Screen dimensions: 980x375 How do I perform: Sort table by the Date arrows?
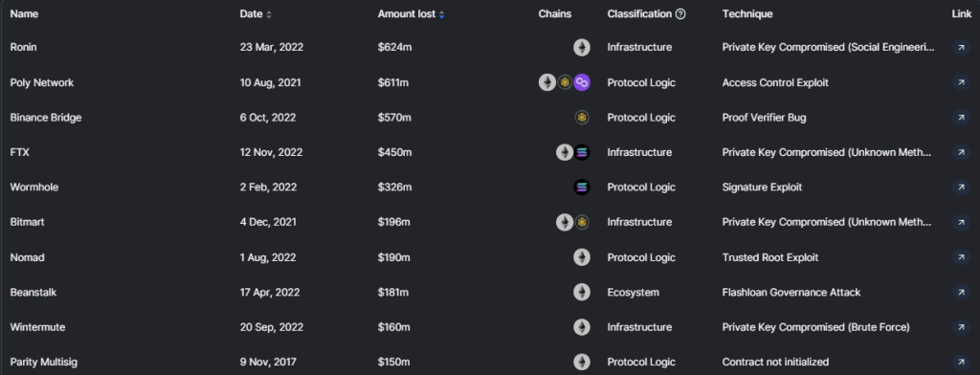pyautogui.click(x=269, y=14)
